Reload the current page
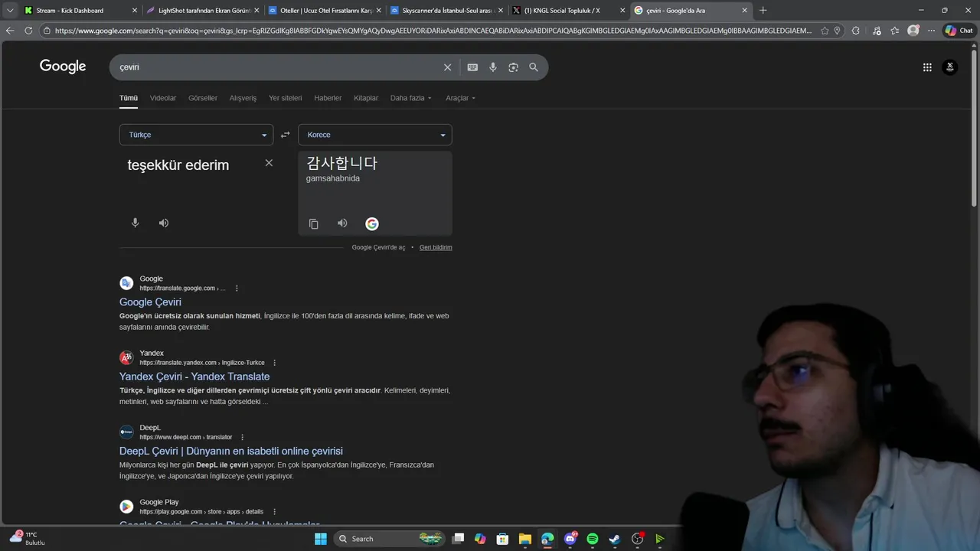The width and height of the screenshot is (980, 551). (x=28, y=31)
